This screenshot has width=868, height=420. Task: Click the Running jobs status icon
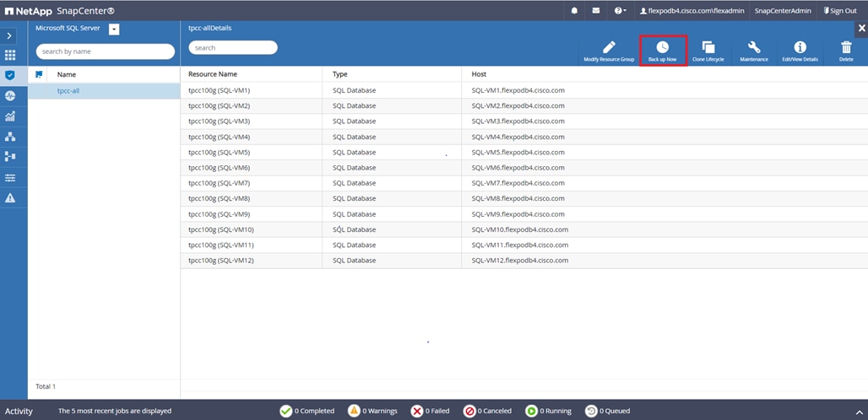[531, 411]
